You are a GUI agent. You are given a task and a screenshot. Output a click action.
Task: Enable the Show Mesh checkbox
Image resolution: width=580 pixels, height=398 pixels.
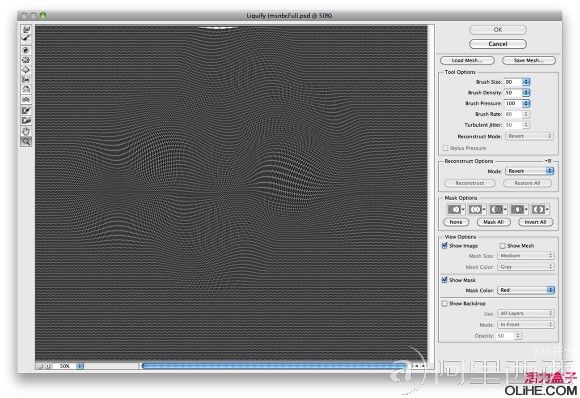click(503, 246)
